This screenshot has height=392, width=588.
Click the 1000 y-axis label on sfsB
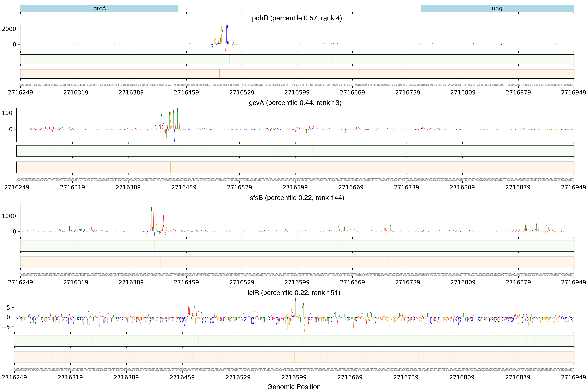point(9,216)
